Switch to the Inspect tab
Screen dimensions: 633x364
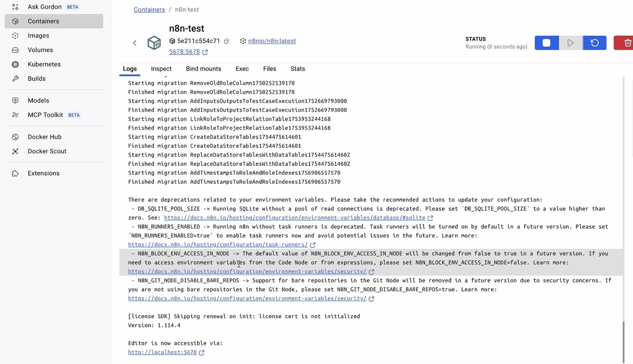[x=161, y=69]
